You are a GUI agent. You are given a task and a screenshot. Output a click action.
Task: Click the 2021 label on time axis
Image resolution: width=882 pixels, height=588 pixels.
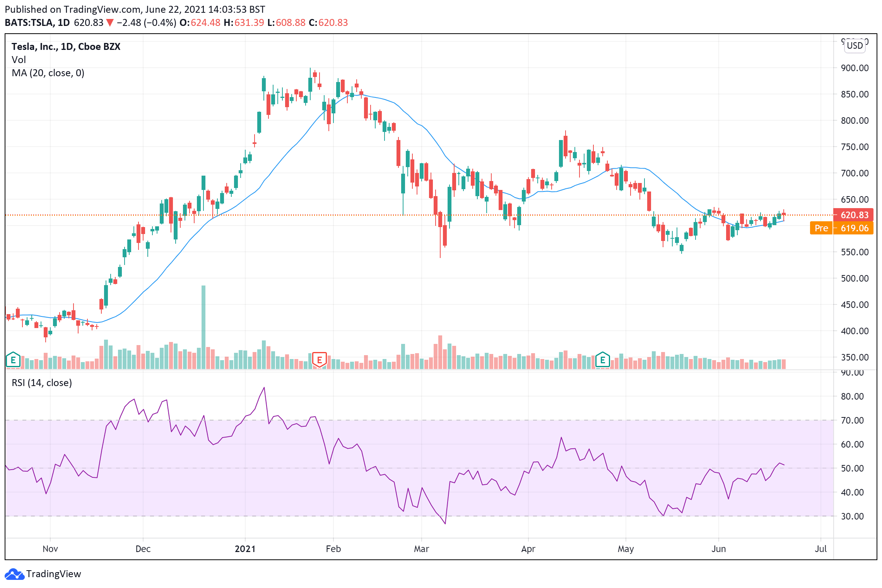[245, 549]
